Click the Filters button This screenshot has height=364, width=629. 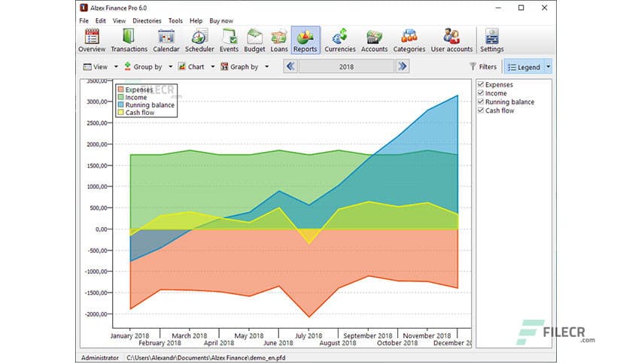click(x=483, y=67)
